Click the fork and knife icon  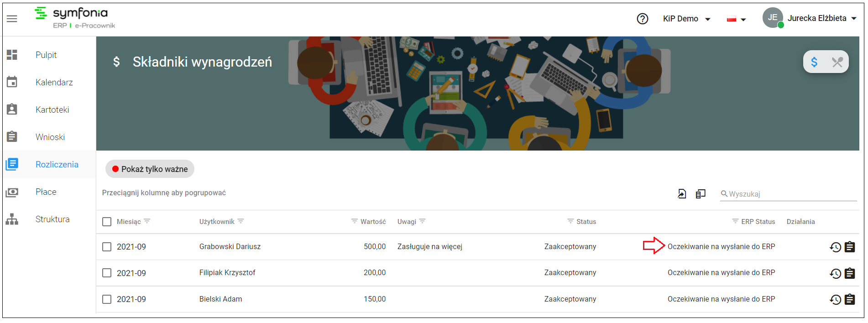[x=837, y=62]
